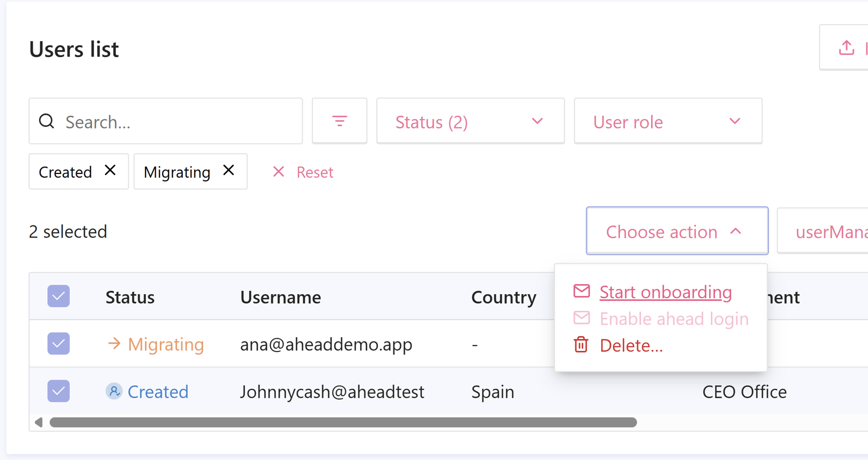Expand the User role dropdown
The width and height of the screenshot is (868, 460).
tap(667, 121)
